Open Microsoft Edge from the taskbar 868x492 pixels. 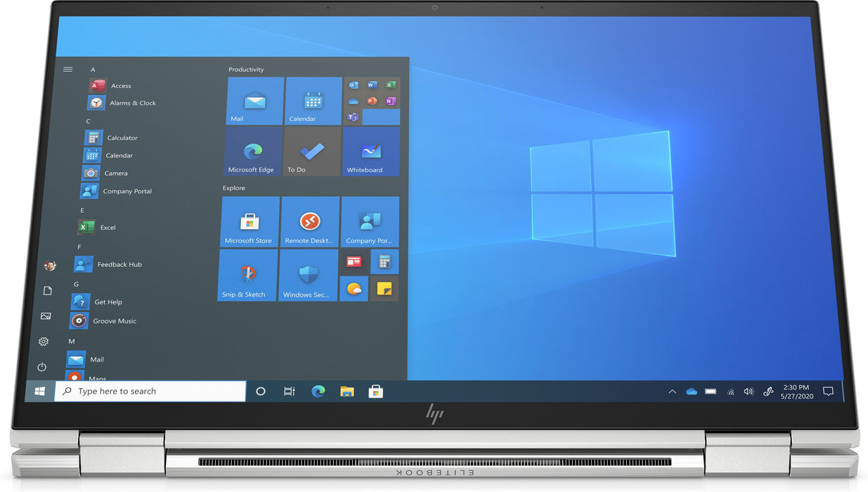(318, 391)
